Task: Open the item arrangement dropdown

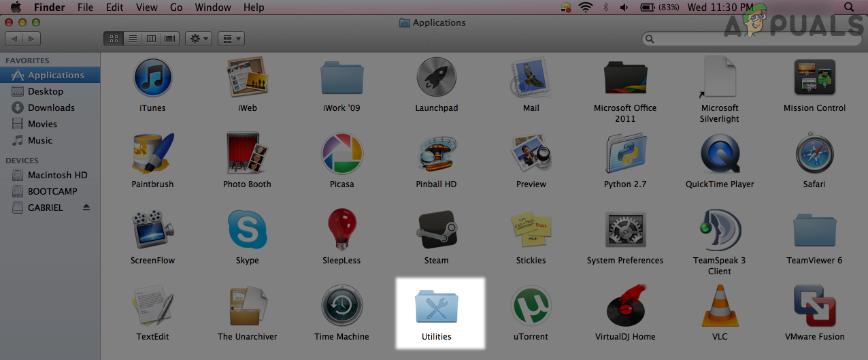Action: [x=231, y=39]
